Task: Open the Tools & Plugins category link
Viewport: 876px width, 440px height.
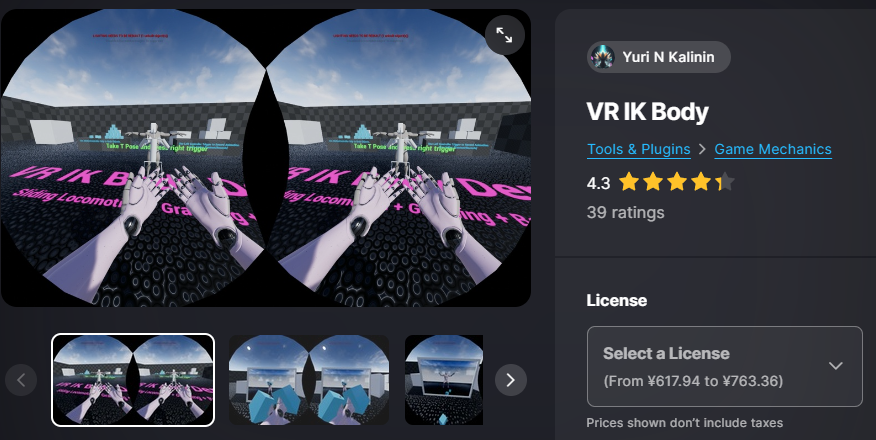Action: 639,149
